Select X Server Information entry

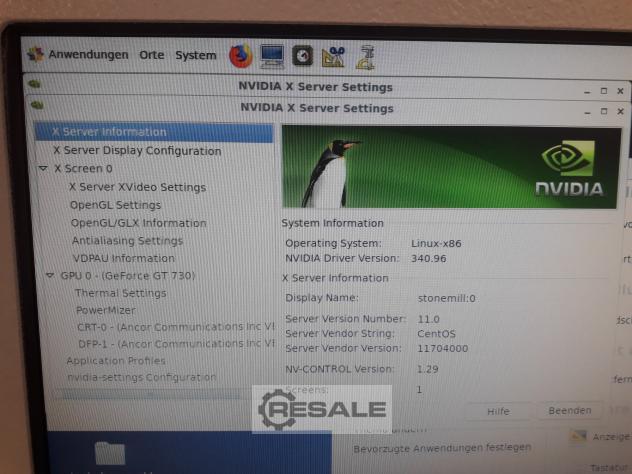coord(154,132)
